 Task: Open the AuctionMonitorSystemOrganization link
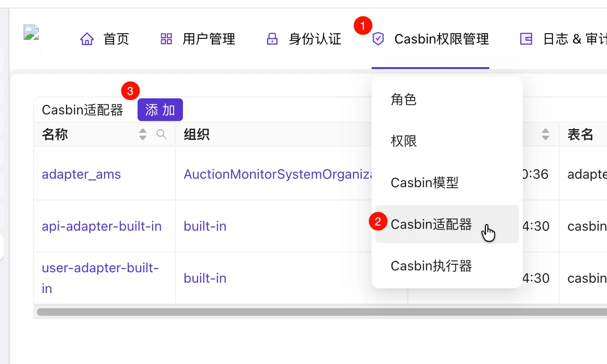[x=277, y=174]
